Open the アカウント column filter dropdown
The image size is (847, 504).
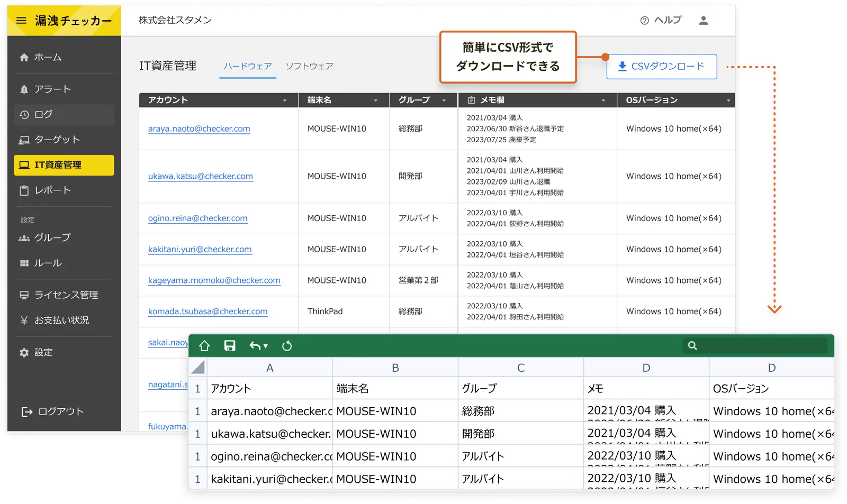pos(285,100)
